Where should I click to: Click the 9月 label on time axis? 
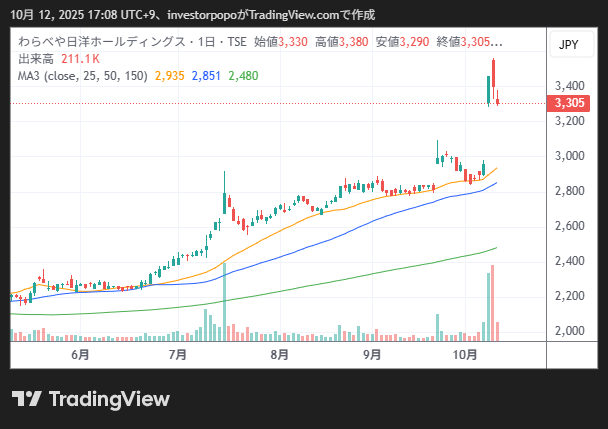[x=372, y=354]
